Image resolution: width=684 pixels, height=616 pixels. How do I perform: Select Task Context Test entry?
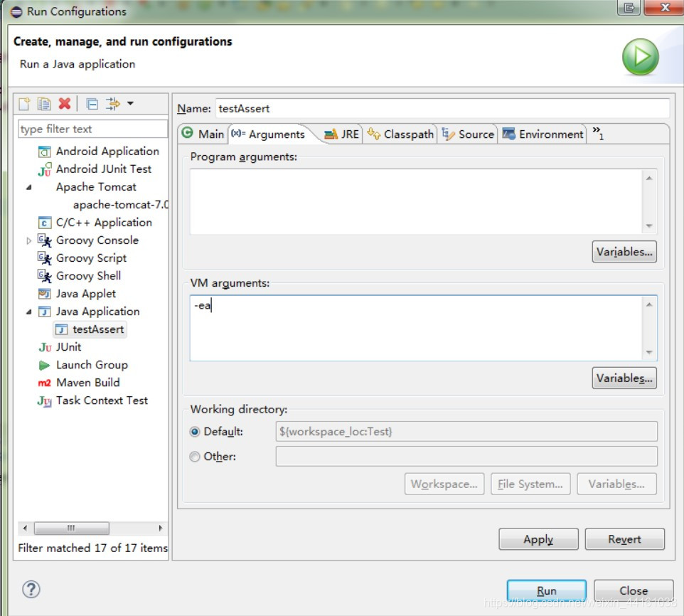(102, 400)
